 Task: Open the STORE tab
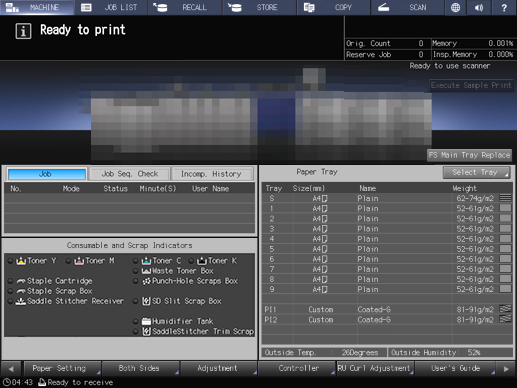pyautogui.click(x=259, y=7)
